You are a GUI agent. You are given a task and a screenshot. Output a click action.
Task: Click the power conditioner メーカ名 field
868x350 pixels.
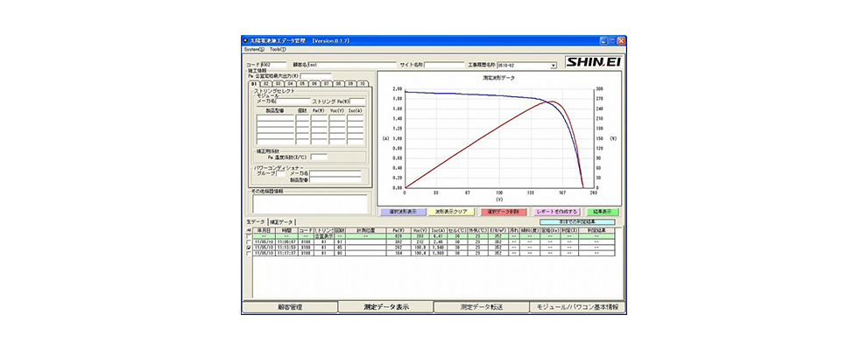coord(335,173)
